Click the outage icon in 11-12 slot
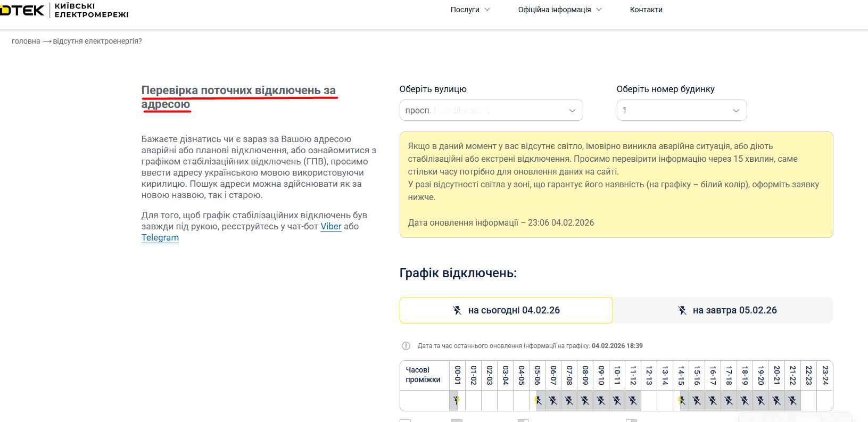This screenshot has height=422, width=868. click(x=633, y=400)
